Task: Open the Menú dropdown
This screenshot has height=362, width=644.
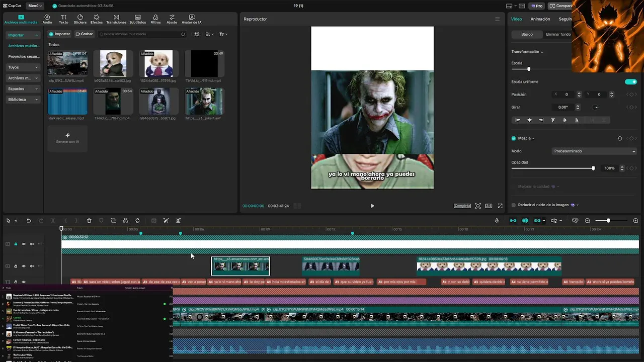Action: point(35,6)
